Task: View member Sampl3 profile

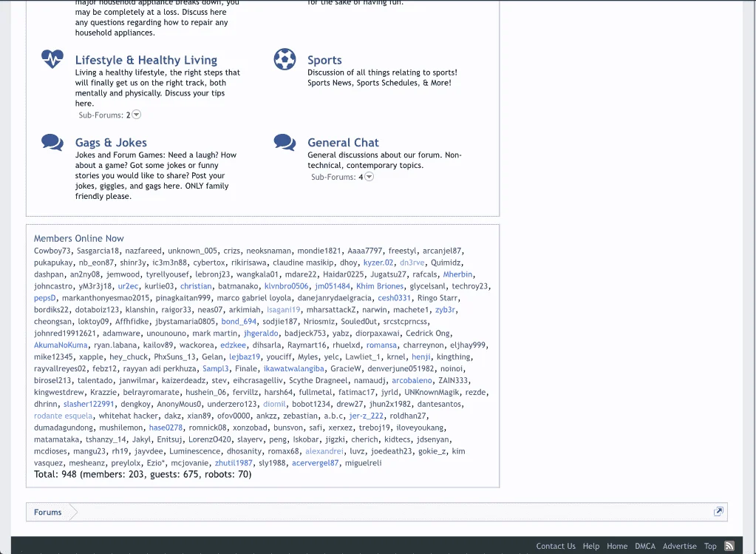Action: pyautogui.click(x=216, y=368)
